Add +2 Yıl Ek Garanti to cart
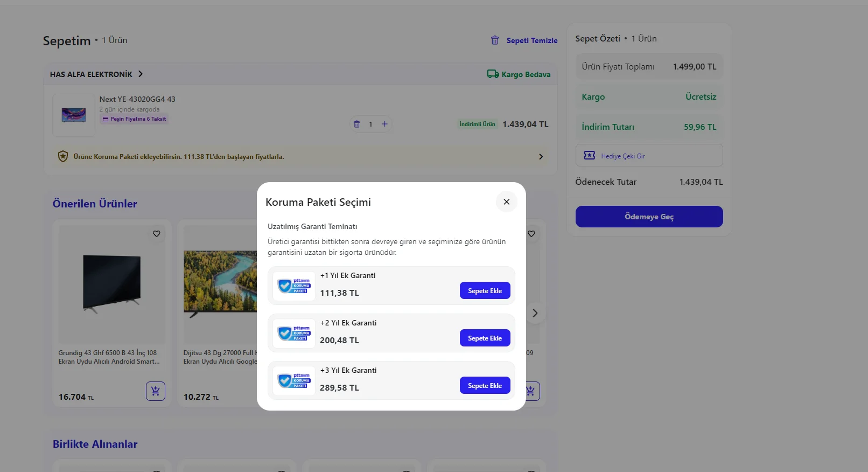868x472 pixels. [485, 338]
